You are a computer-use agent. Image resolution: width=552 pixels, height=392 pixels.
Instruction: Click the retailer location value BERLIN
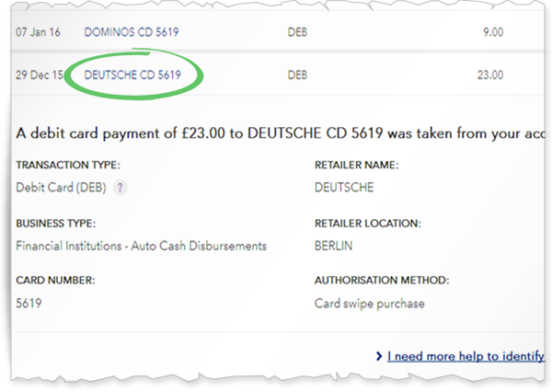click(333, 246)
